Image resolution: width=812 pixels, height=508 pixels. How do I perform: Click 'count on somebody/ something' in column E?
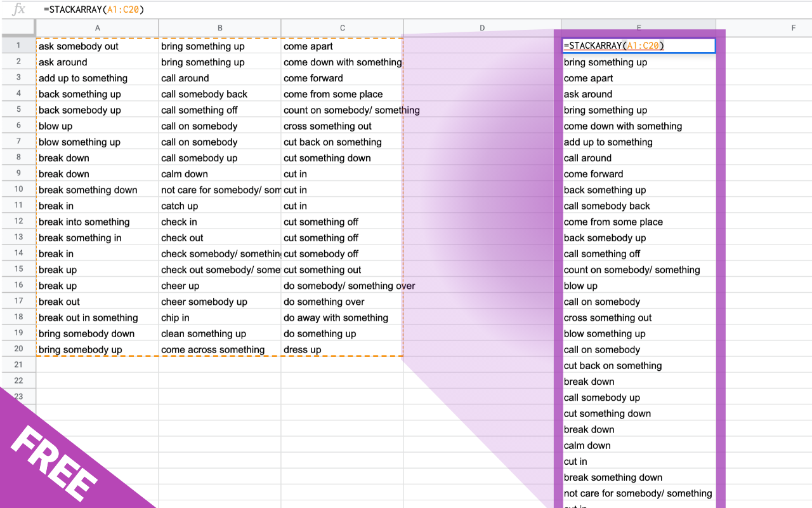coord(639,269)
